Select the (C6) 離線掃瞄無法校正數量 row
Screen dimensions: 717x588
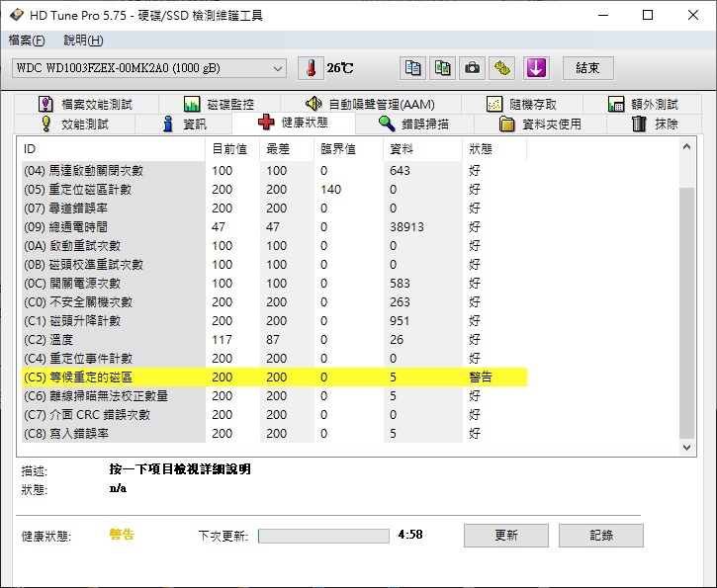click(x=274, y=395)
